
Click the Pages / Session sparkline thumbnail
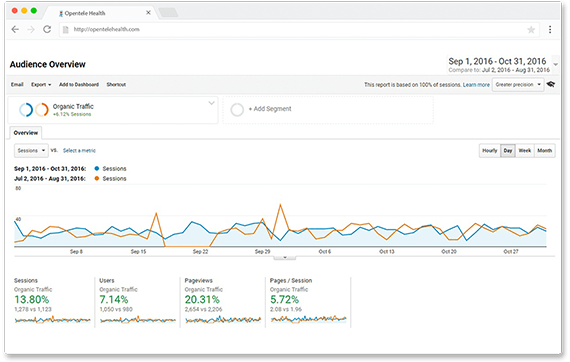pos(308,319)
